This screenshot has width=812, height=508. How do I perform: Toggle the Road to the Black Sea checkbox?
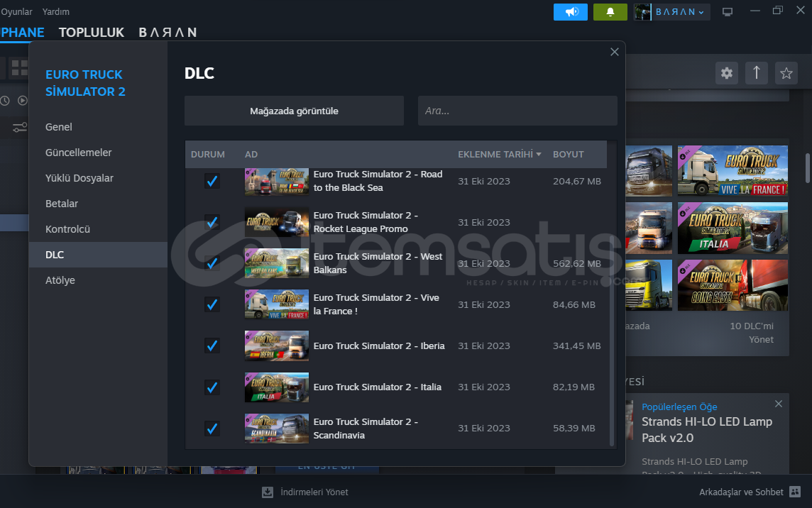coord(212,181)
